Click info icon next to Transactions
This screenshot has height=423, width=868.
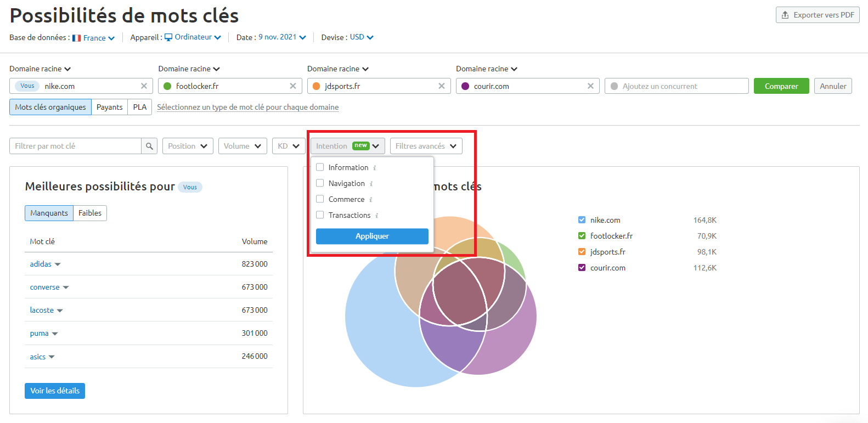point(377,216)
